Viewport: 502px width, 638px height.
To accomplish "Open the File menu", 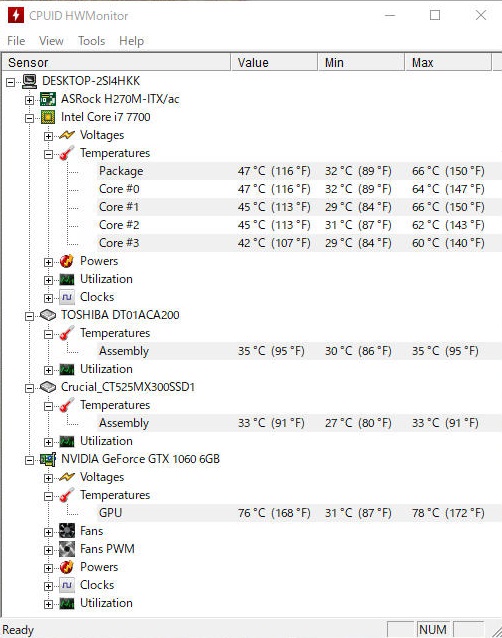I will click(x=16, y=41).
